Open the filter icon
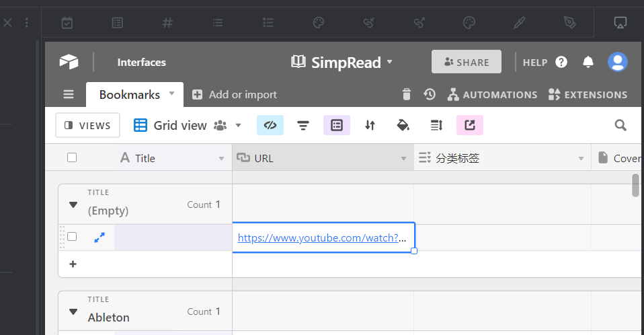Image resolution: width=644 pixels, height=335 pixels. pyautogui.click(x=303, y=125)
